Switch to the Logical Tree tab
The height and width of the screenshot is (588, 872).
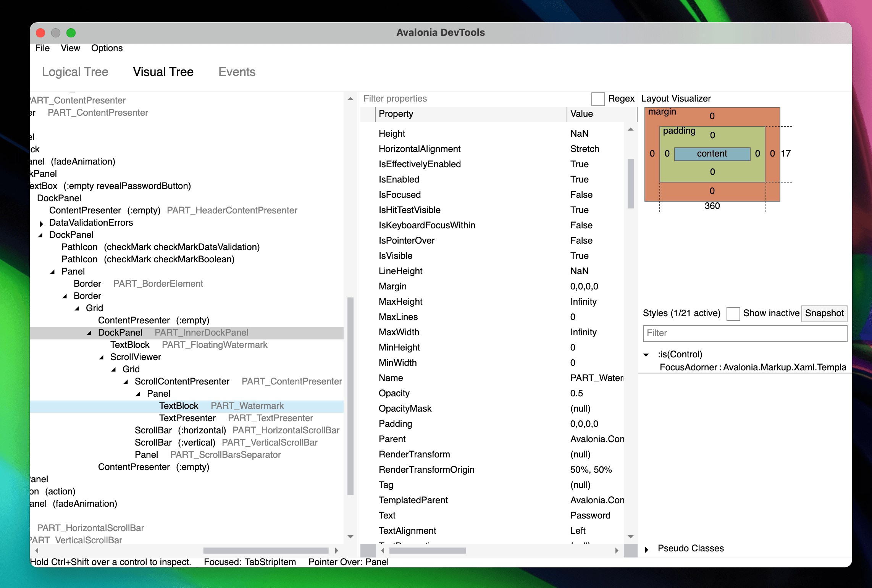[75, 72]
